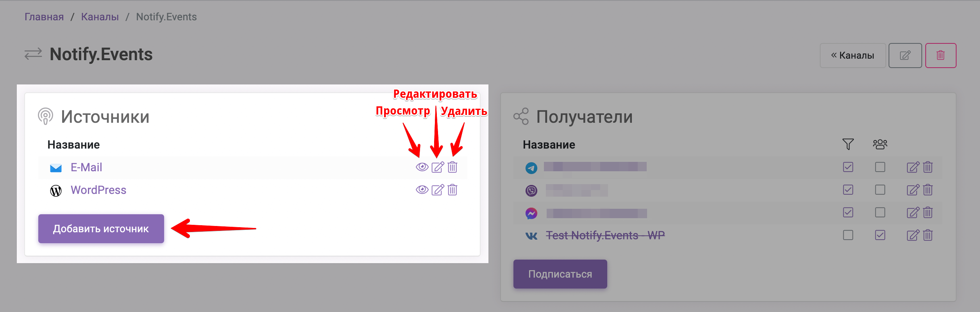The image size is (980, 312).
Task: Toggle filter checkbox for Telegram recipient
Action: (848, 167)
